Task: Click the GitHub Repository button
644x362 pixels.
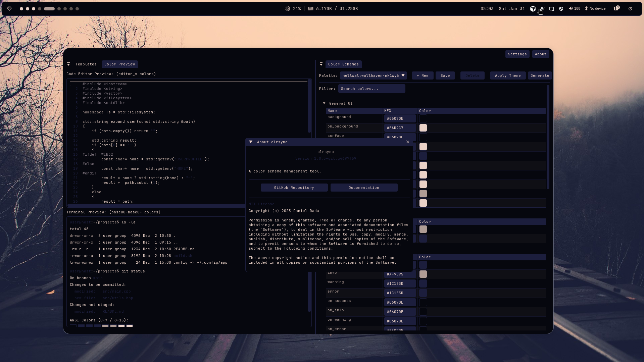Action: pos(294,188)
